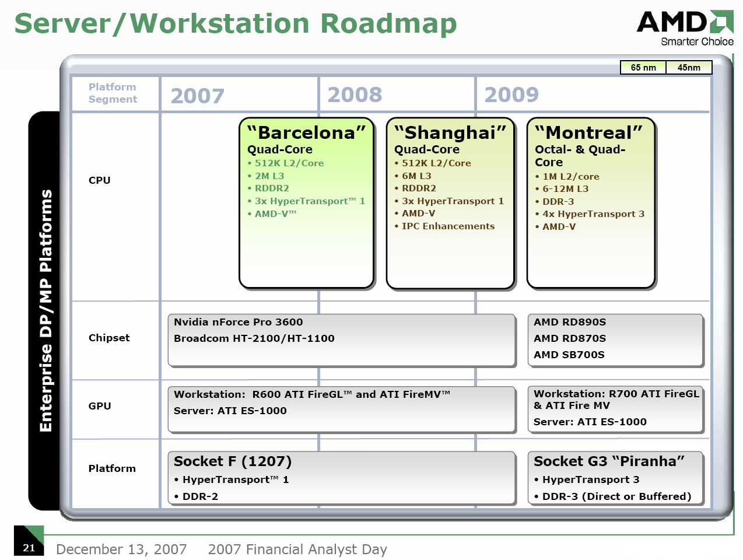Click the AMD logo
Viewport: 743px width, 560px height.
(685, 27)
